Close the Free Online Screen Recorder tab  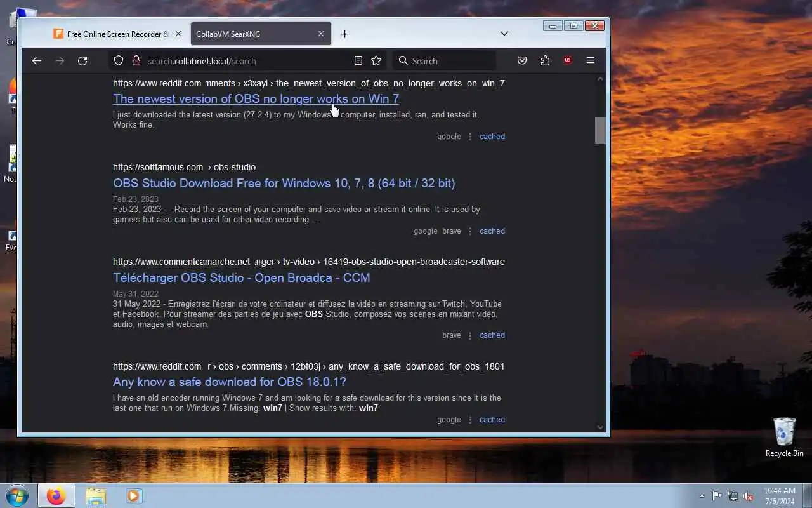point(178,34)
